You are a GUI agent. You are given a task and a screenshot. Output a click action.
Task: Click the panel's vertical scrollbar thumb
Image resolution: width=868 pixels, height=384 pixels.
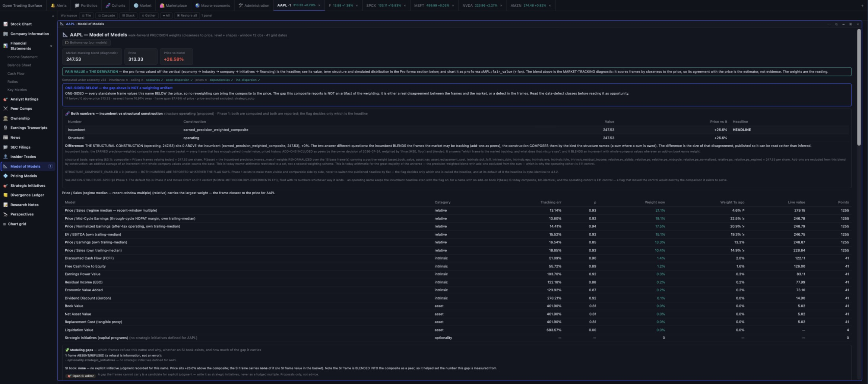click(859, 87)
